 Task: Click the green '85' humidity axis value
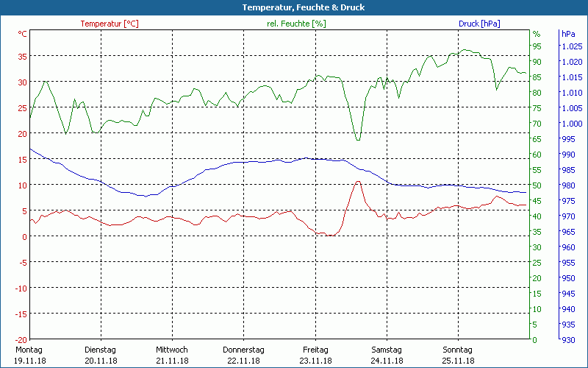[537, 77]
